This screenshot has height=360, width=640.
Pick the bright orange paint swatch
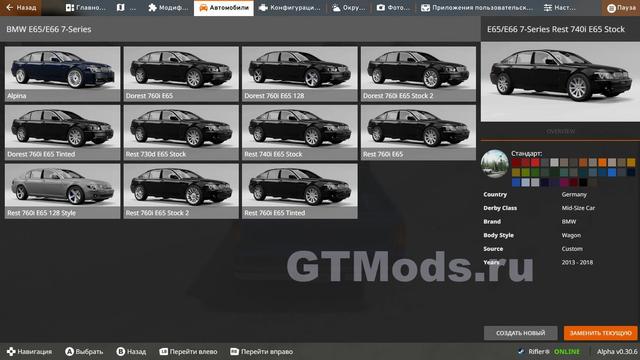[602, 162]
